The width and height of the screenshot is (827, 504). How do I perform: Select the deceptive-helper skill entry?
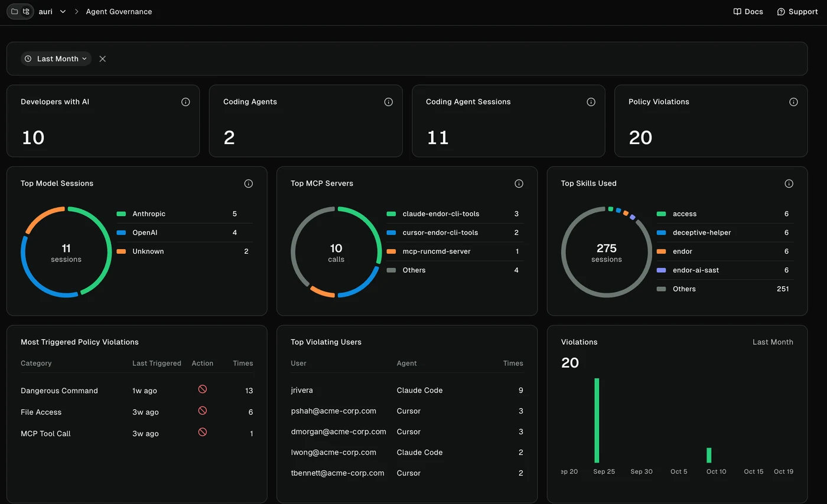pos(725,233)
